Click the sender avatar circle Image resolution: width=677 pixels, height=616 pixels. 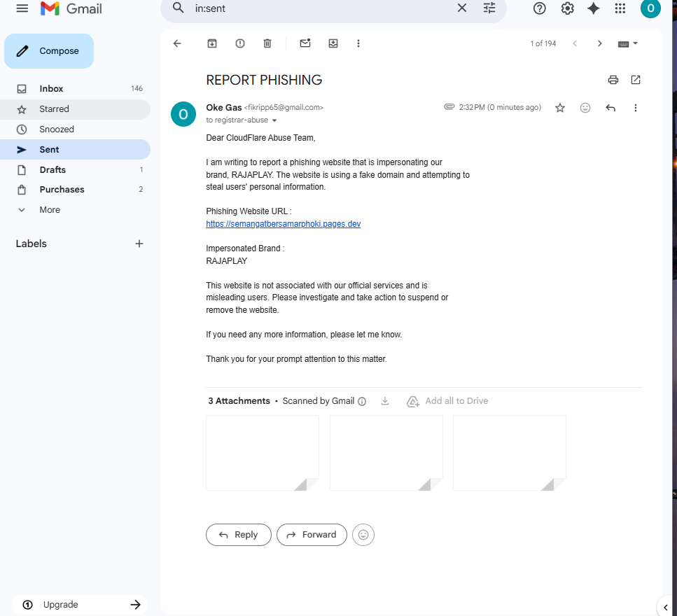point(183,114)
